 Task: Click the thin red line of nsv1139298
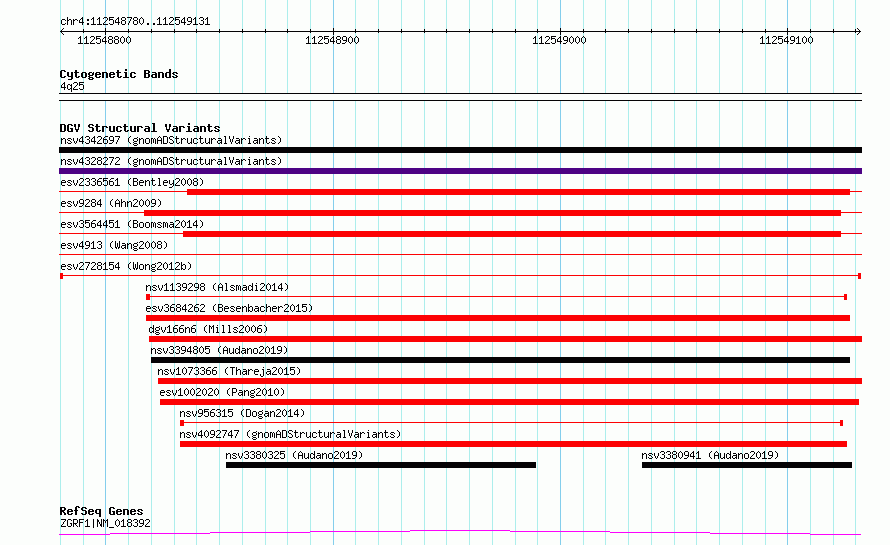[x=497, y=296]
